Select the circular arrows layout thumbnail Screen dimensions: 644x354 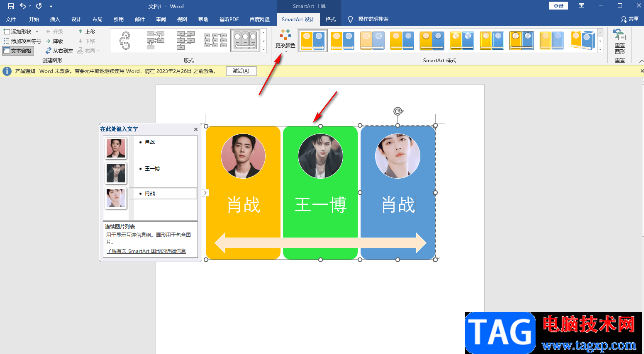tap(125, 41)
